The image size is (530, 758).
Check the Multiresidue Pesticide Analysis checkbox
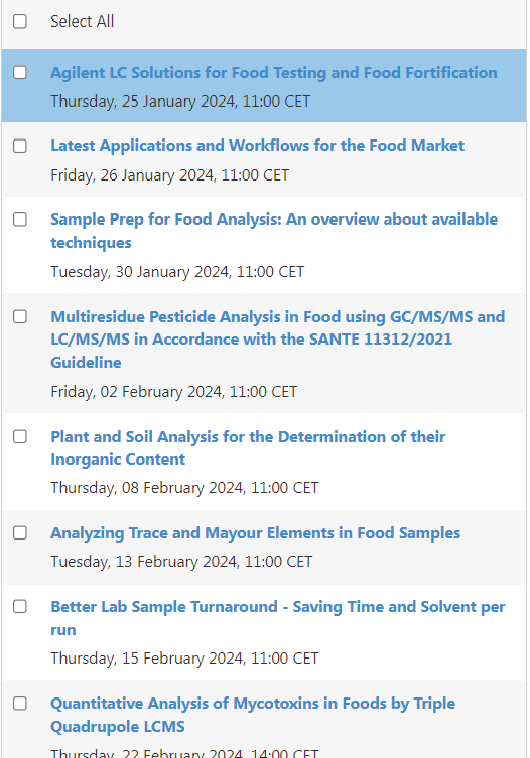coord(20,316)
